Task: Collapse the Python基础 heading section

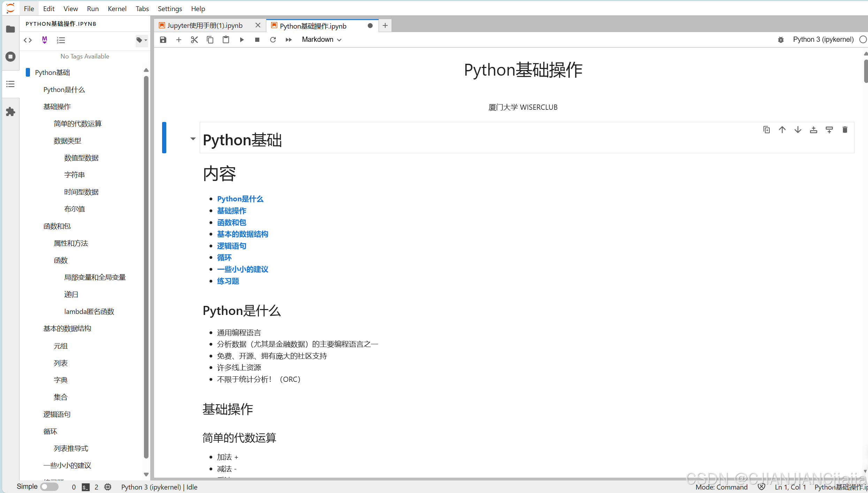Action: [193, 139]
